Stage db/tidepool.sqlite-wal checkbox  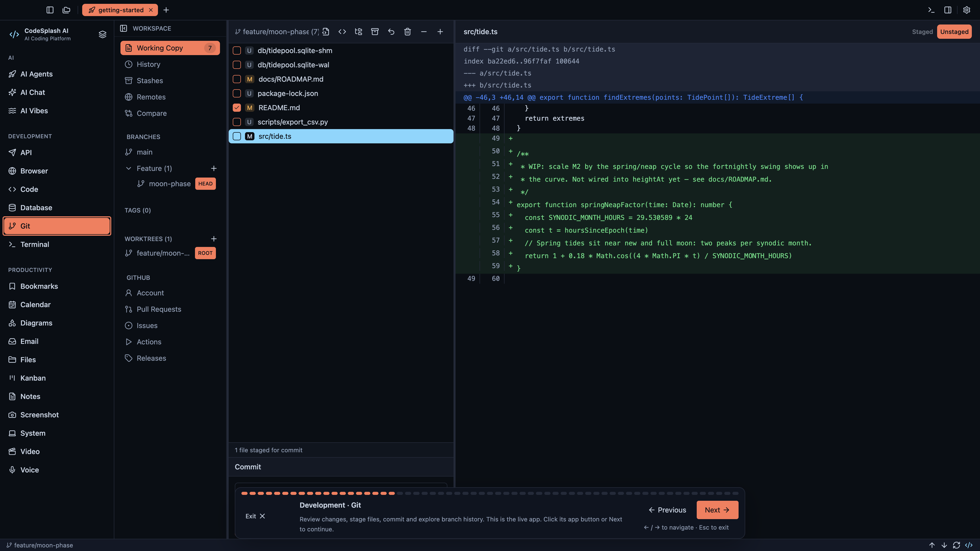coord(237,65)
